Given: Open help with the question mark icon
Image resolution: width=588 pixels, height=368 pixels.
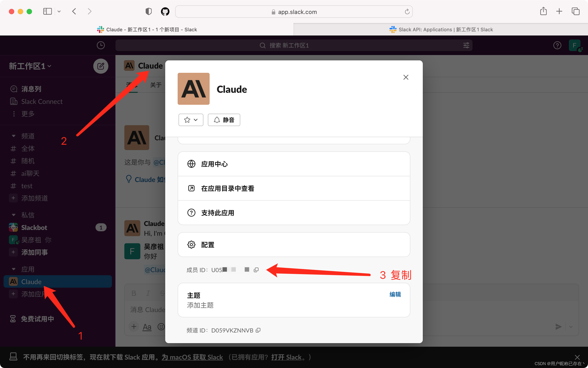Looking at the screenshot, I should pos(557,45).
